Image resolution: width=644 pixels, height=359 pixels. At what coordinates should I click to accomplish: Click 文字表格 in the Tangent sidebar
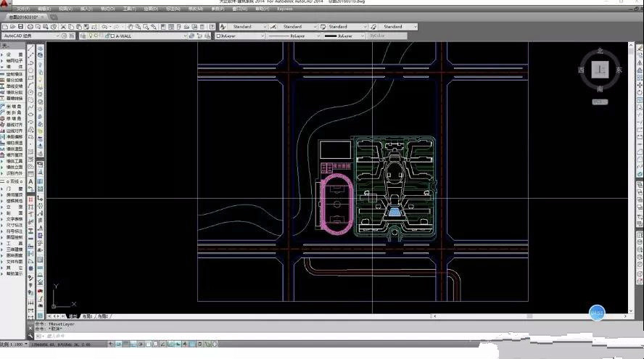click(13, 218)
